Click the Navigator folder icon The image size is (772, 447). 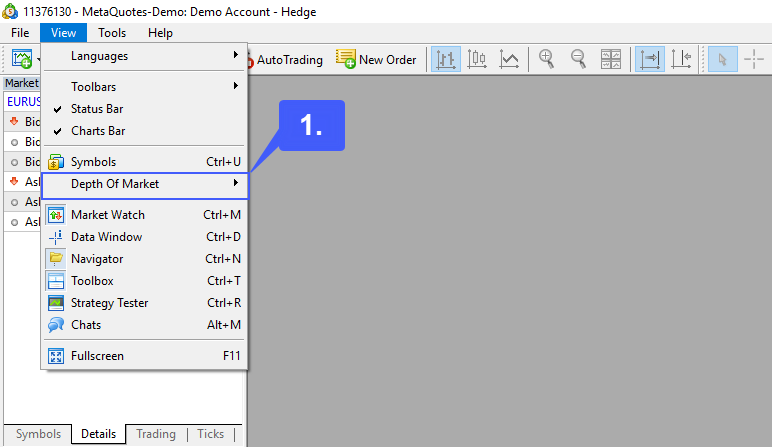point(56,258)
